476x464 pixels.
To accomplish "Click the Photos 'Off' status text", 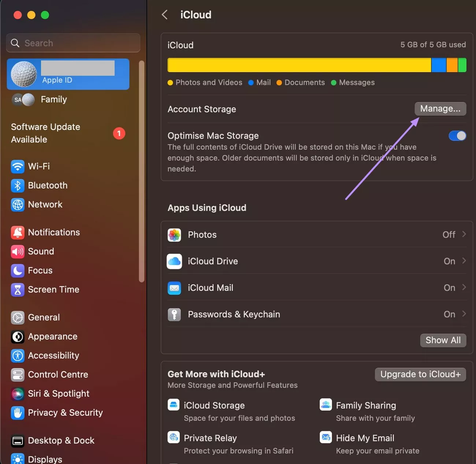I will (x=449, y=235).
